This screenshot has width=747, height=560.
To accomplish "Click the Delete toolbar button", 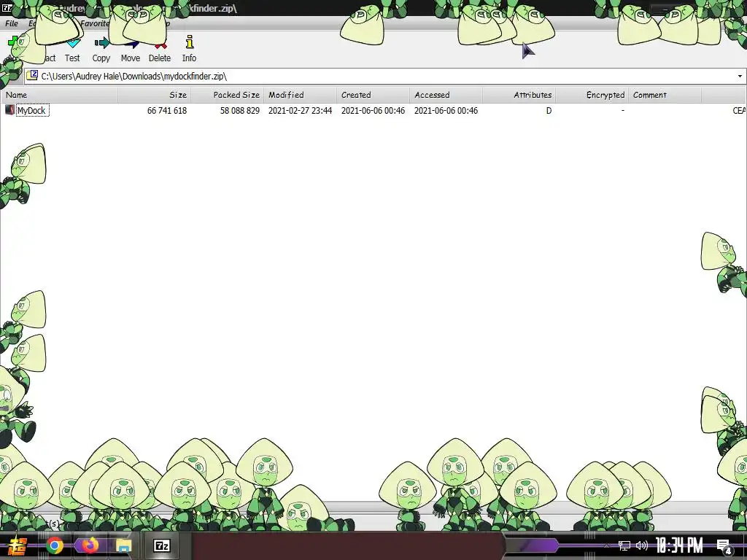I will pyautogui.click(x=160, y=49).
